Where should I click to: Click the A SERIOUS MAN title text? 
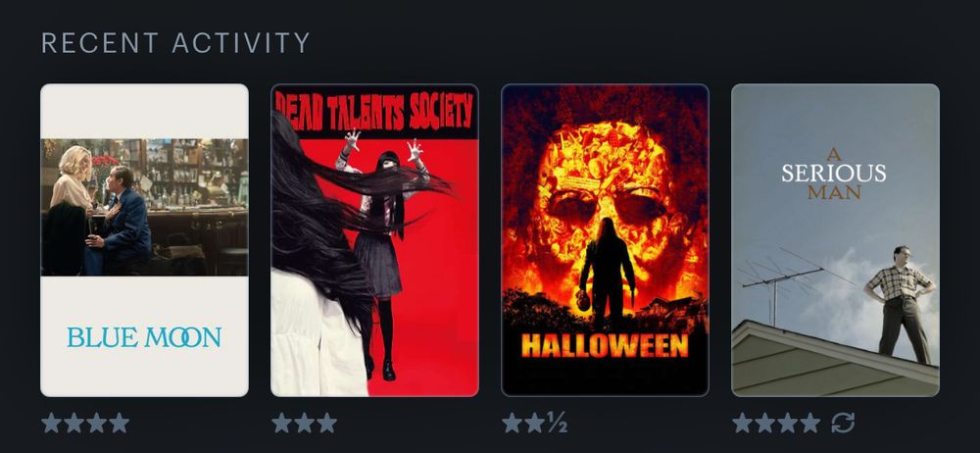pos(834,174)
